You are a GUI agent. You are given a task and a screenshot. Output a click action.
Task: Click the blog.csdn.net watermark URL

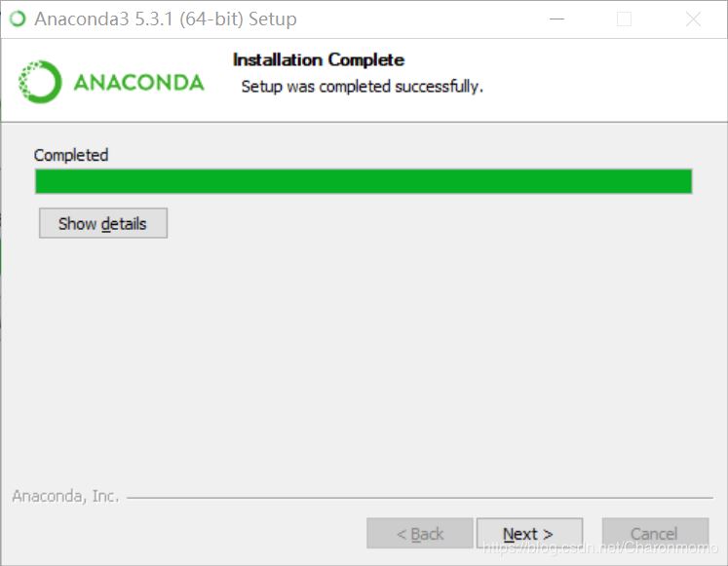(600, 547)
